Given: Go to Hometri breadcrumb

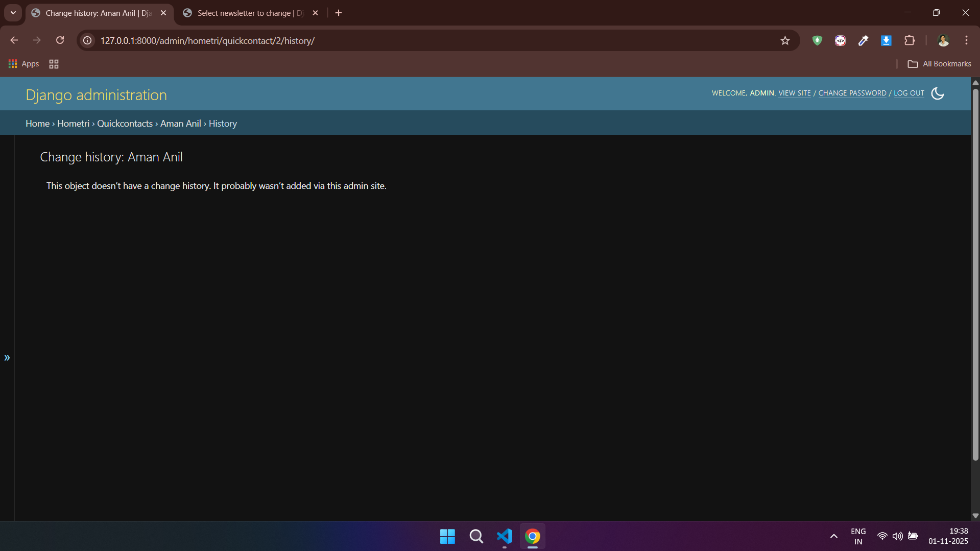Looking at the screenshot, I should coord(73,124).
